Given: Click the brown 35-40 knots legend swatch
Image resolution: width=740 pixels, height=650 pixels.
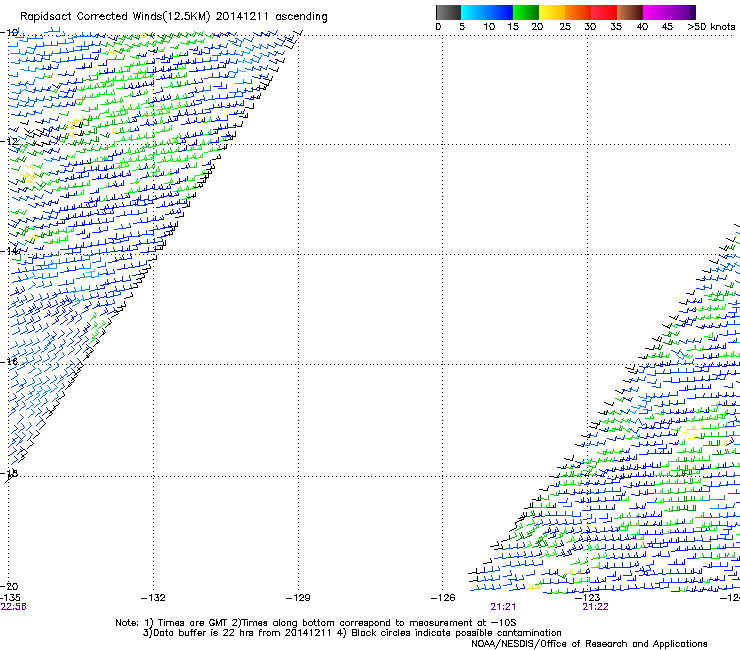Looking at the screenshot, I should click(x=630, y=12).
